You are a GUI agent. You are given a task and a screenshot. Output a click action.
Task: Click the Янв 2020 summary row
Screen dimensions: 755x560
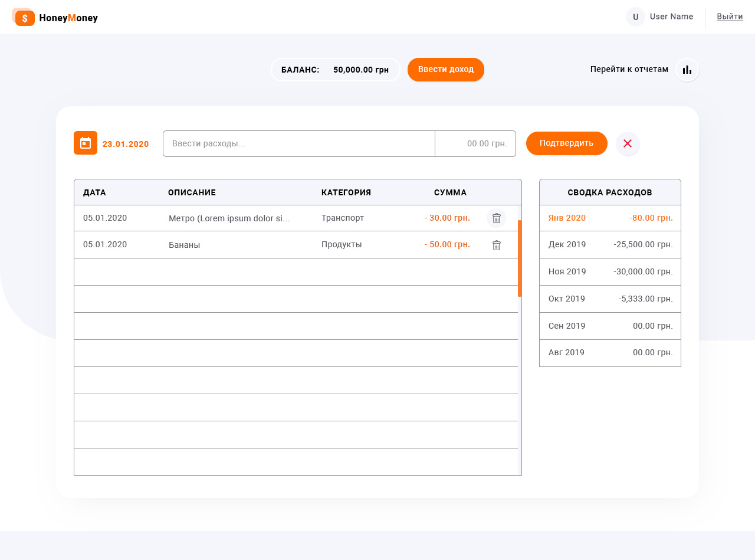point(610,218)
